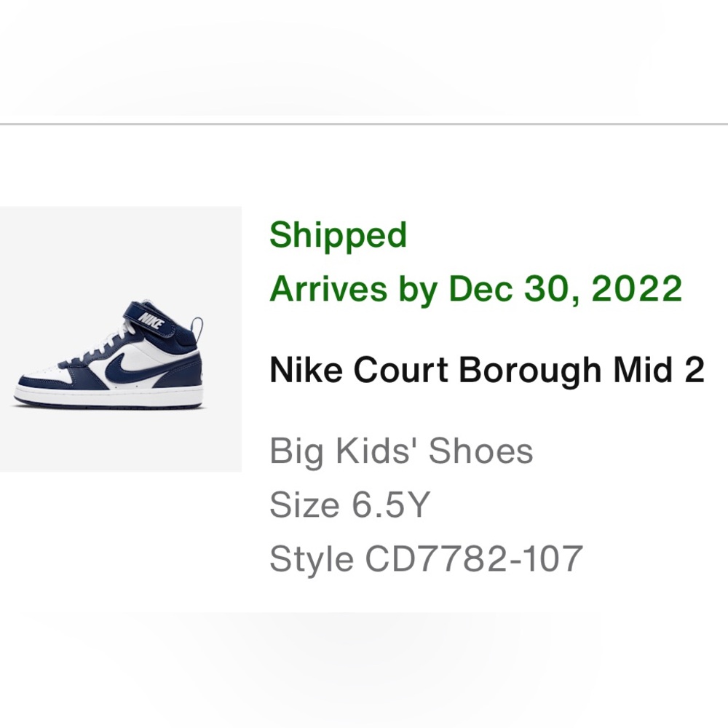The image size is (728, 728).
Task: Open the Arrives by Dec 30, 2022 line
Action: [x=475, y=289]
